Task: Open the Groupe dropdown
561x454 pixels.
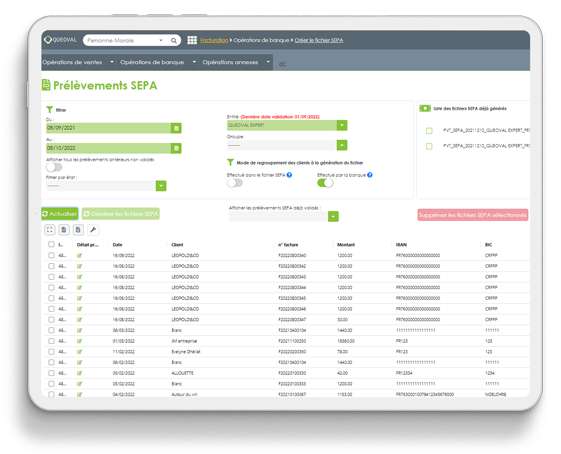Action: 342,145
